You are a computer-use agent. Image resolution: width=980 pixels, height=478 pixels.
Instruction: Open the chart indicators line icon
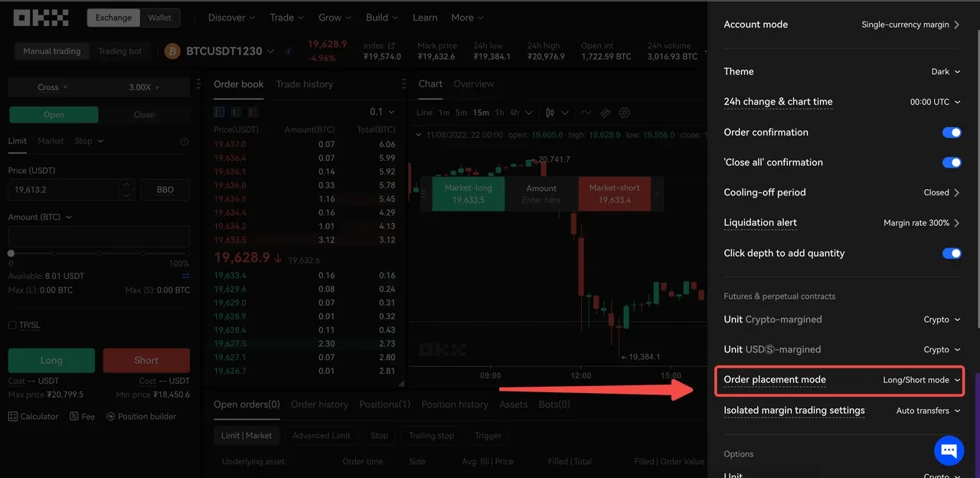586,113
